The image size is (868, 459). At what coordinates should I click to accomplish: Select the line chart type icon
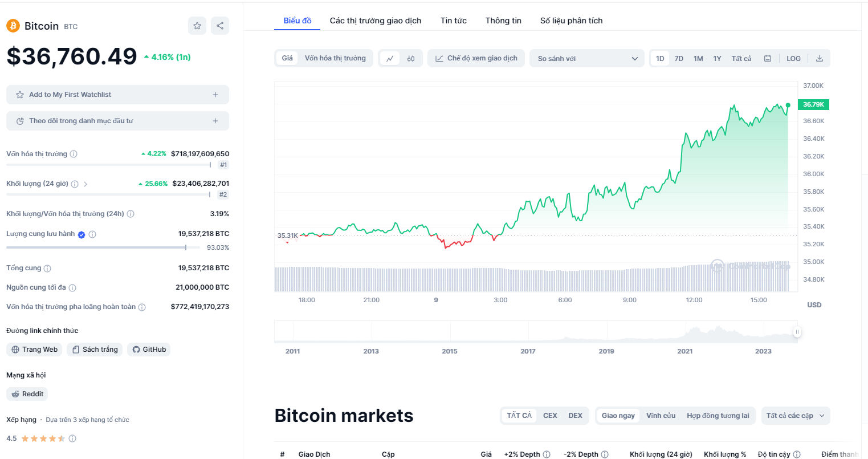pos(390,58)
